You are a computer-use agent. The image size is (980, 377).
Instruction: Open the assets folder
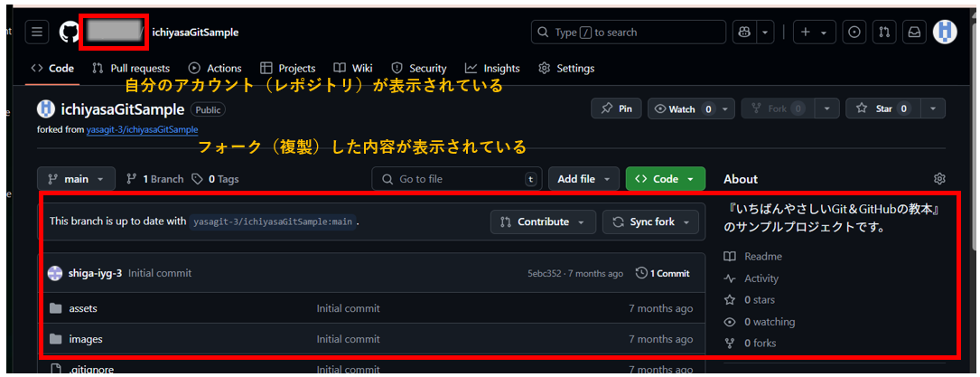tap(83, 308)
